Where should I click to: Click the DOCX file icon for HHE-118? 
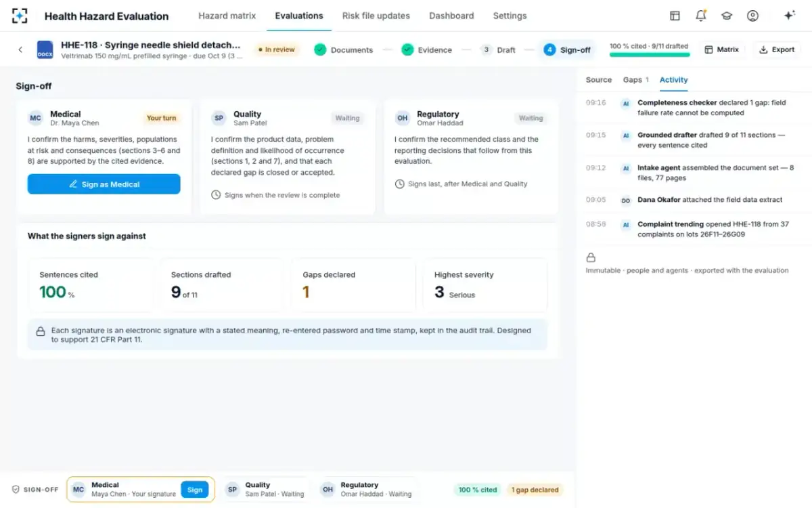(x=45, y=49)
